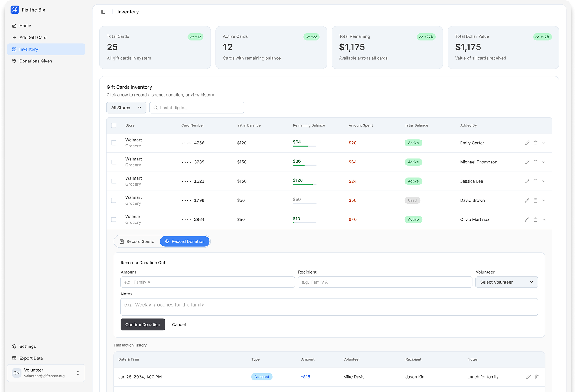The image size is (576, 392).
Task: Delete the Michael Thompson card via trash icon
Action: pos(535,162)
